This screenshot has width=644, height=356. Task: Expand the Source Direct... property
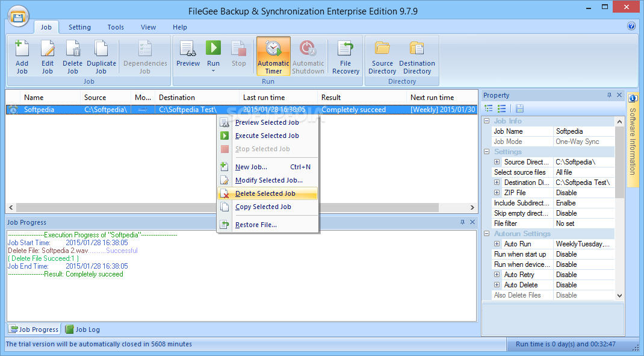[497, 162]
